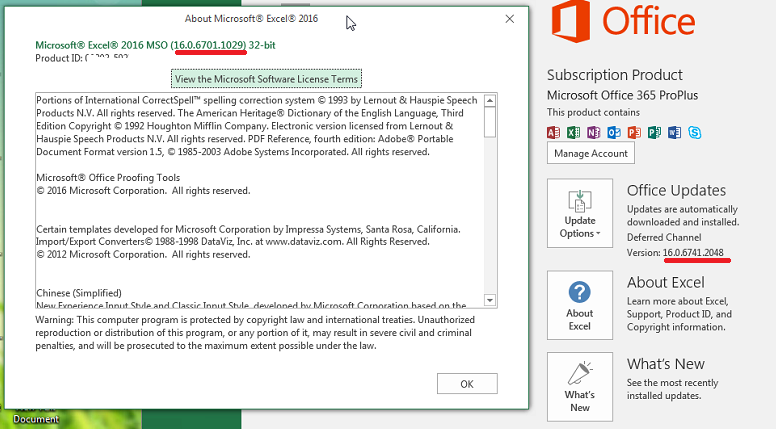Click the Product ID line in dialog
776x429 pixels.
[82, 58]
